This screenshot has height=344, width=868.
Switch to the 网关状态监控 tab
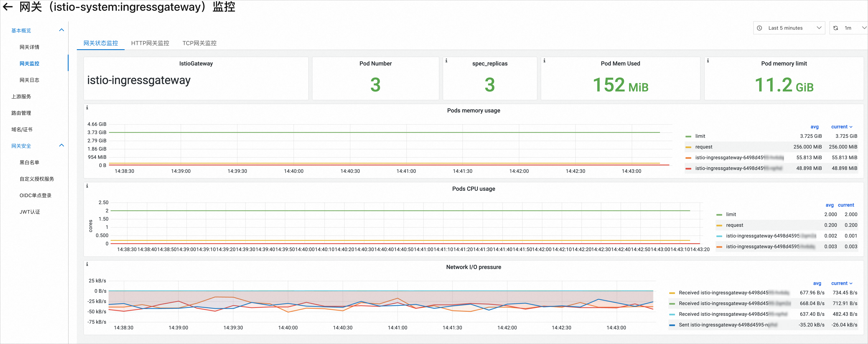click(x=100, y=43)
